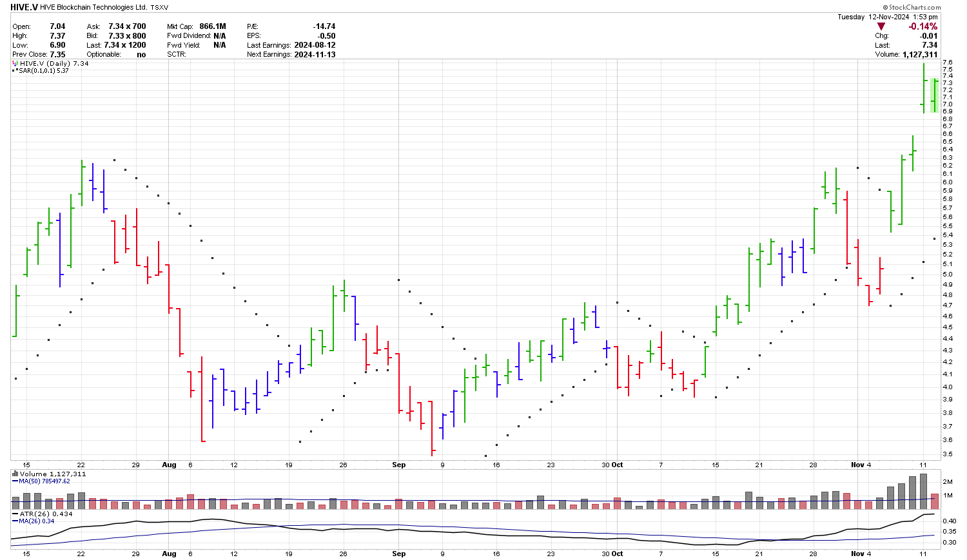Click the red down-triangle change indicator

pos(881,26)
